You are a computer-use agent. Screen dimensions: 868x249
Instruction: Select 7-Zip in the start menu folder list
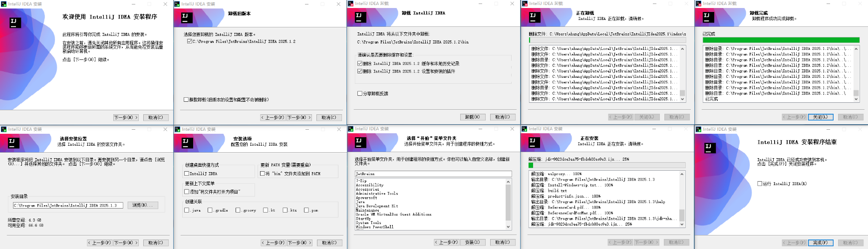pos(361,181)
